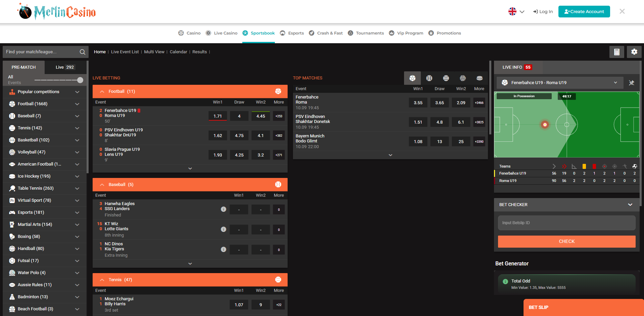Click the Table Tennis paddle icon
The width and height of the screenshot is (644, 316).
click(x=12, y=188)
